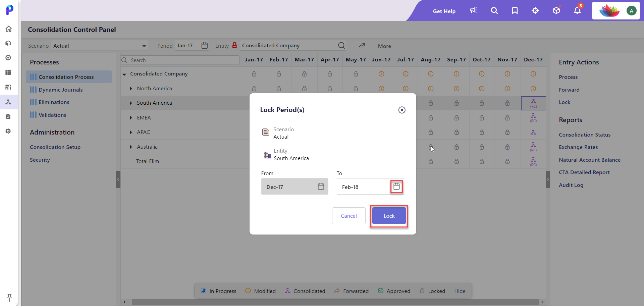Open the settings gear icon in sidebar
This screenshot has width=644, height=306.
click(9, 131)
